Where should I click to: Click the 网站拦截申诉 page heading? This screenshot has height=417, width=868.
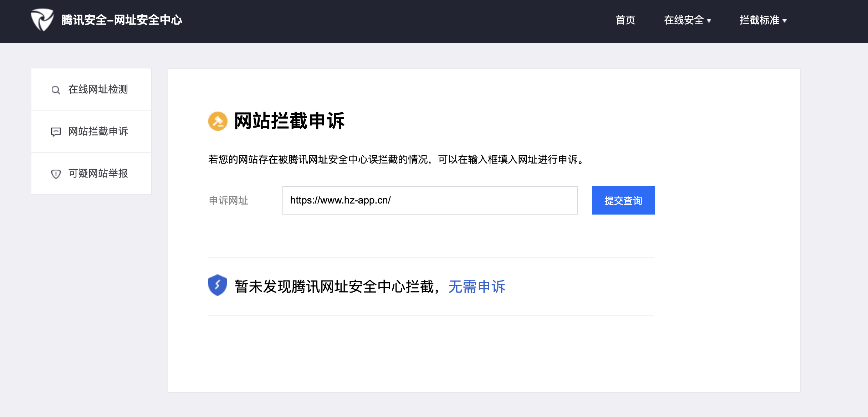coord(289,120)
